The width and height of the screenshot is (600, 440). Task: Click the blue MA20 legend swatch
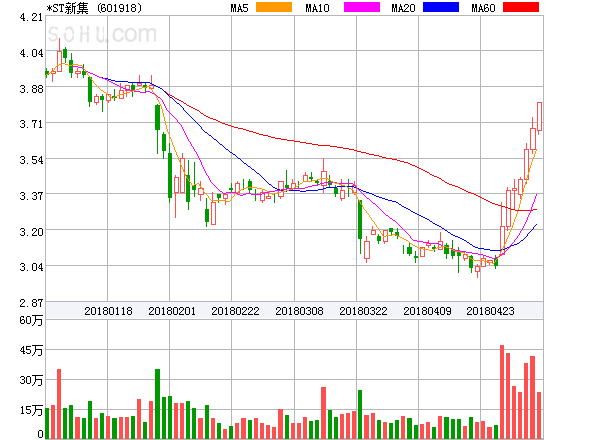tap(441, 8)
